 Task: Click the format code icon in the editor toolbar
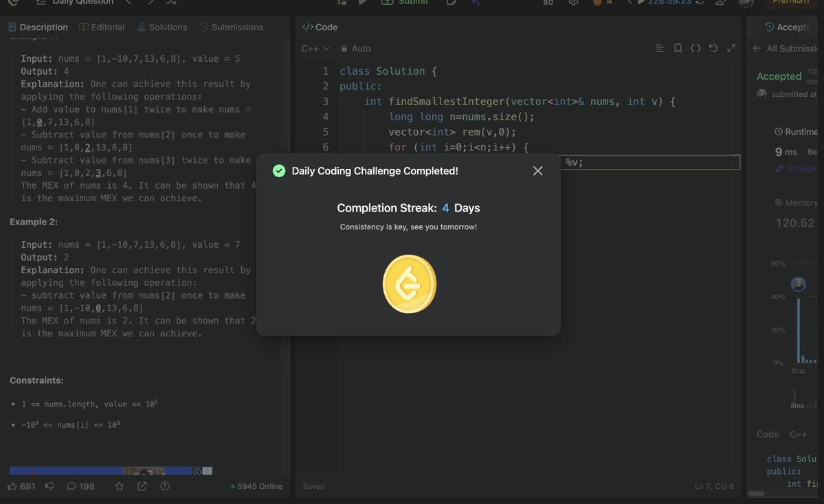point(660,48)
